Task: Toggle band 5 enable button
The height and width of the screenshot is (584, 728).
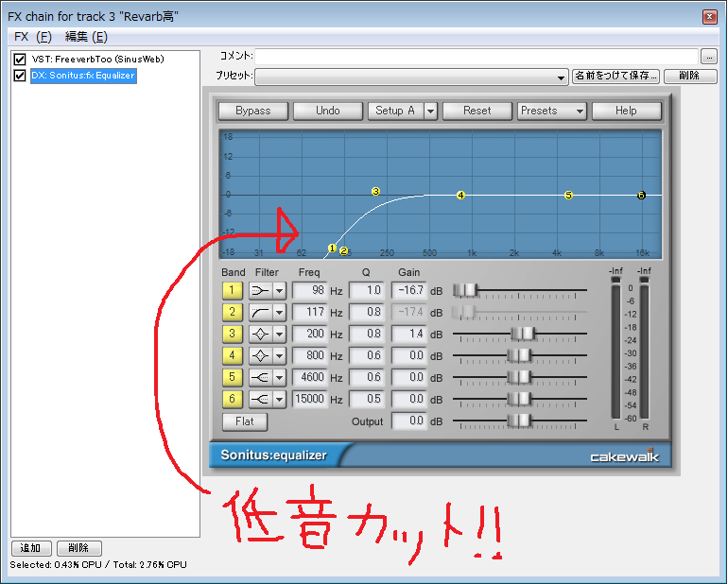Action: coord(233,378)
